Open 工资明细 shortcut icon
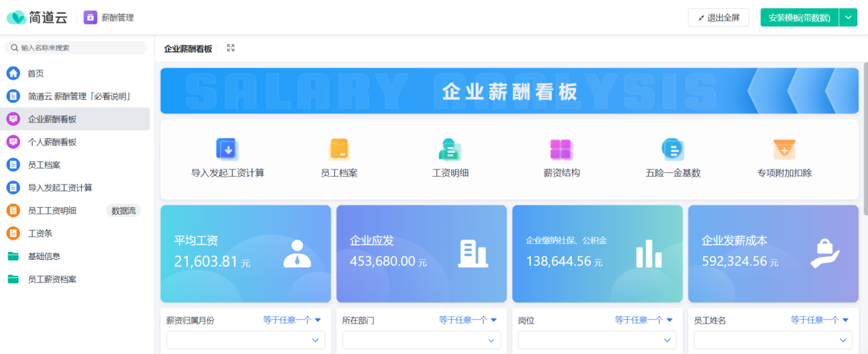Screen dimensions: 868x354 (451, 149)
